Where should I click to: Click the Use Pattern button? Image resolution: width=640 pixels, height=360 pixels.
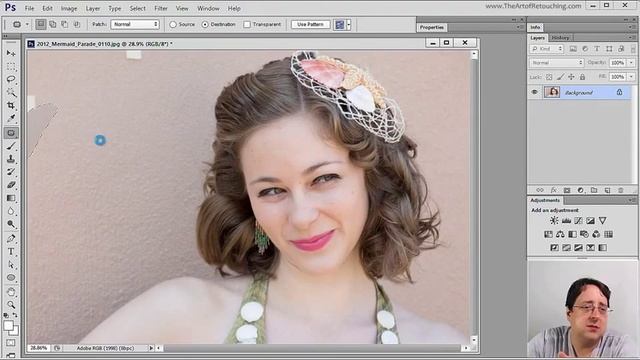pyautogui.click(x=310, y=24)
